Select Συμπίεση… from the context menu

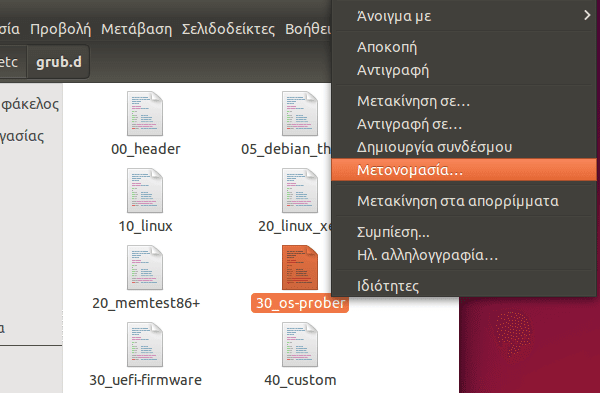(x=464, y=232)
